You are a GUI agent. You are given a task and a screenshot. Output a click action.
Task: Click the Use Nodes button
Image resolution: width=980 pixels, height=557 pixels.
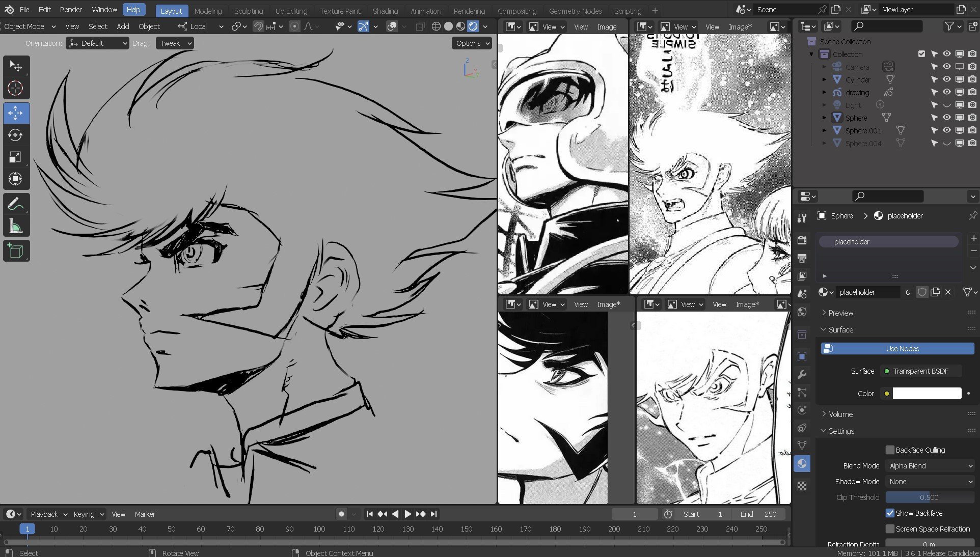(897, 348)
